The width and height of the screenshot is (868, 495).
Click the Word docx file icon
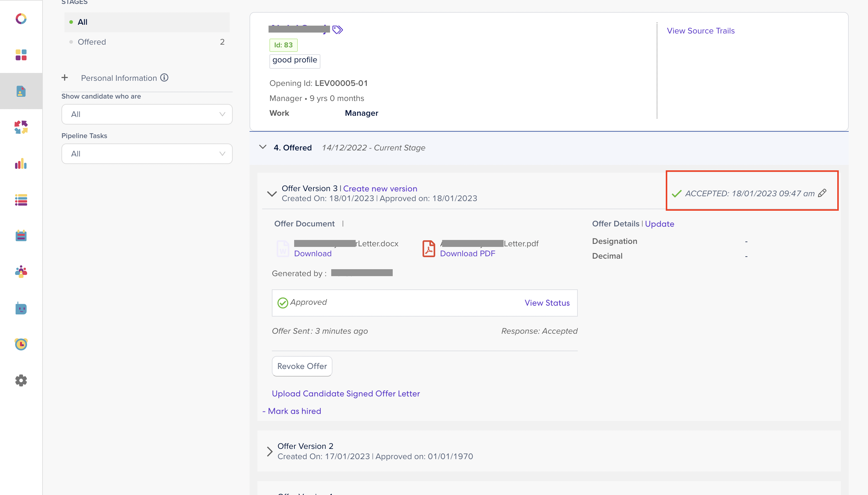point(283,248)
